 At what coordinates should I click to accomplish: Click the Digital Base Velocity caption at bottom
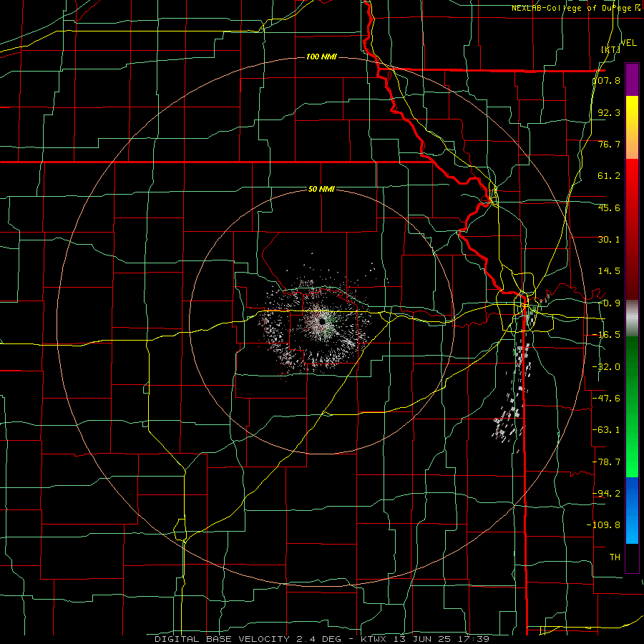point(322,639)
